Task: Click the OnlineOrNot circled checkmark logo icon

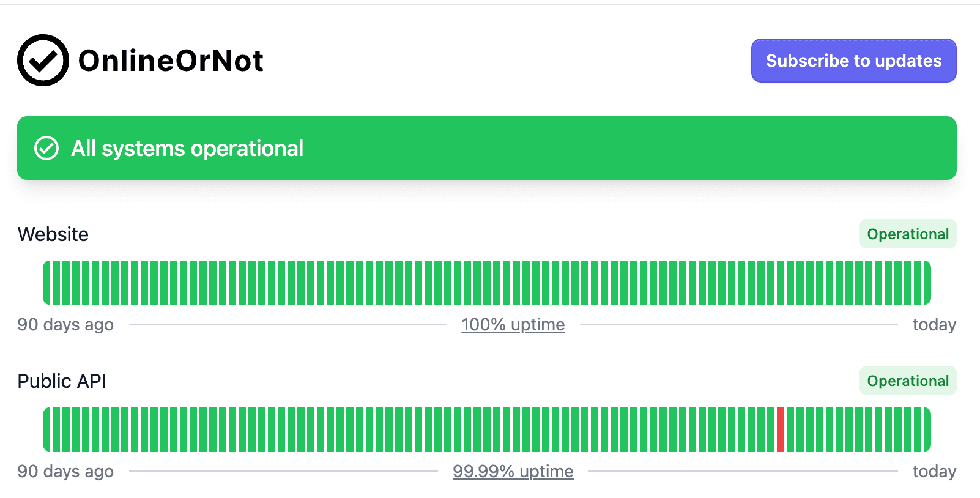Action: click(x=42, y=60)
